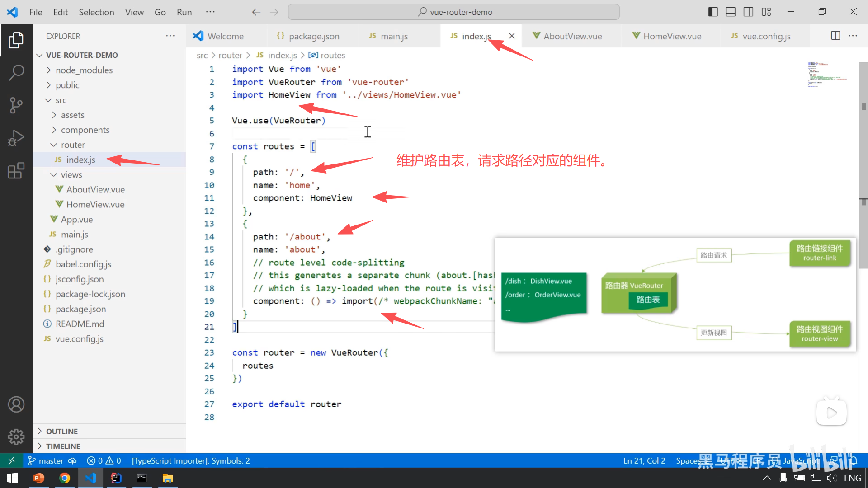Expand the node_modules folder

point(84,70)
